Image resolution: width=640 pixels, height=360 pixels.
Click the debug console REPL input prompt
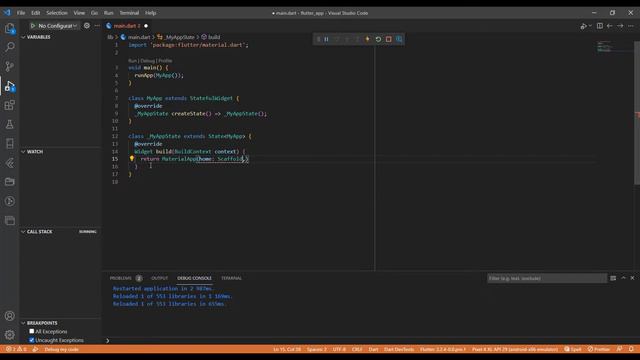point(371,340)
